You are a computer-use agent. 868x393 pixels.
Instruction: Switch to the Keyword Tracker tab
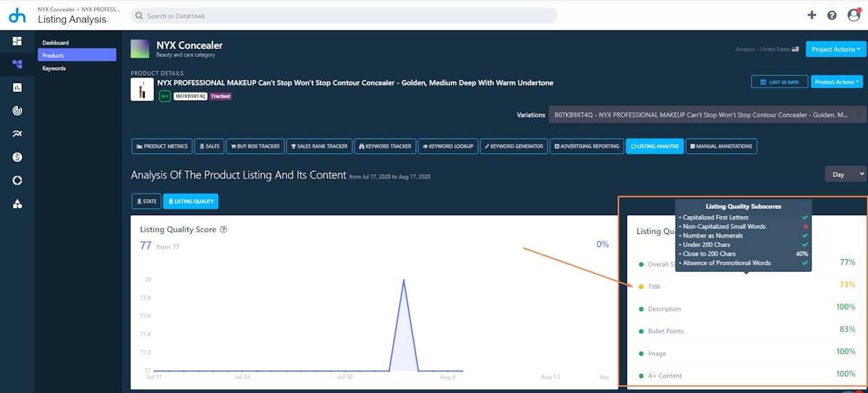pos(385,146)
